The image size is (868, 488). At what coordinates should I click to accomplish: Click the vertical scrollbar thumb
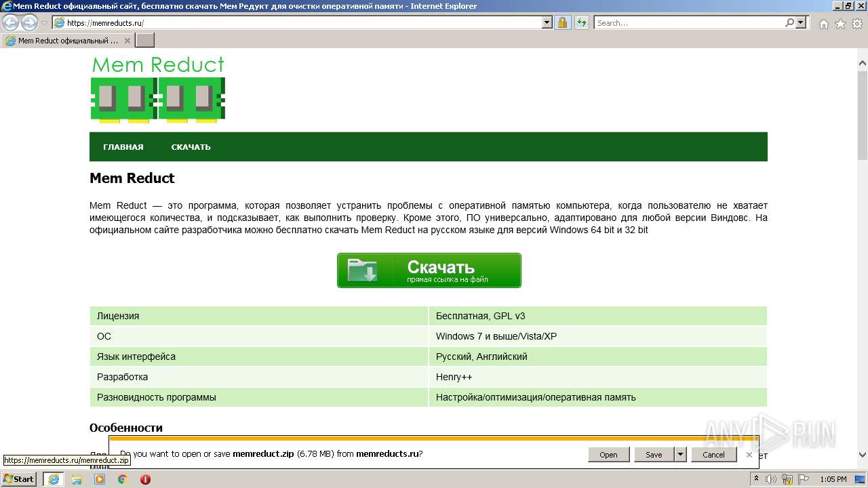click(x=863, y=115)
